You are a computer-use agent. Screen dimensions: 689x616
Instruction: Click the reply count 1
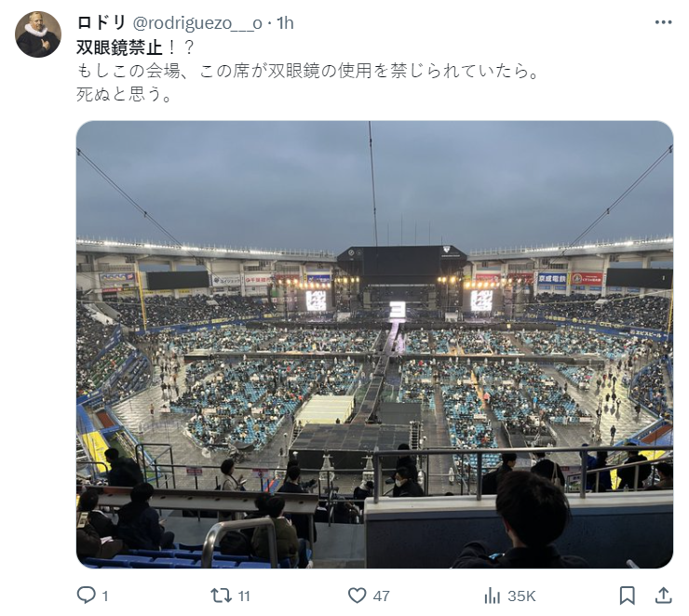[105, 596]
